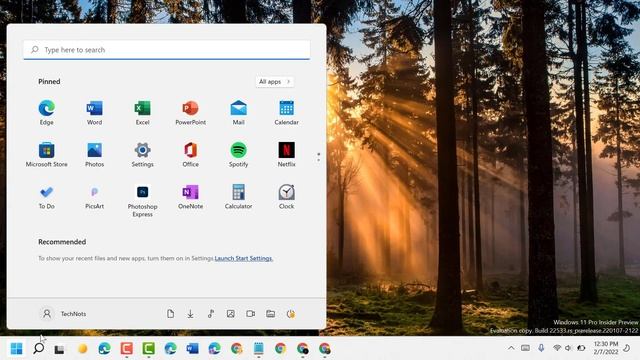Open the Wi-Fi network tray icon
Image resolution: width=640 pixels, height=360 pixels.
[557, 348]
